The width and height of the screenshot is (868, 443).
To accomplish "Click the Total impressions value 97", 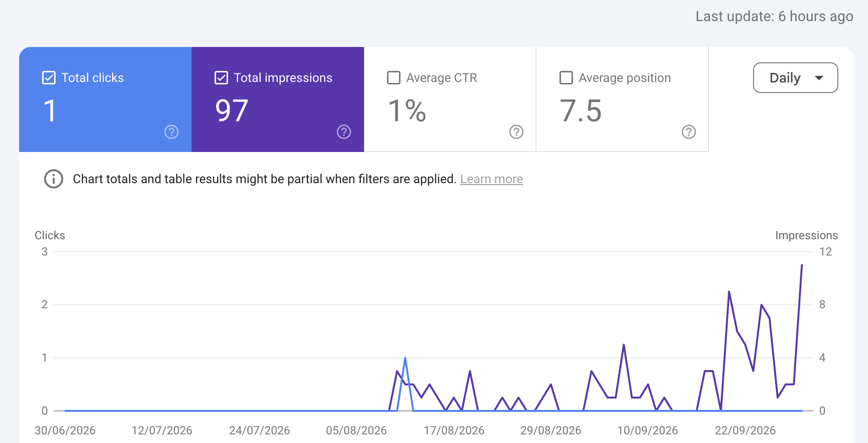I will click(232, 111).
